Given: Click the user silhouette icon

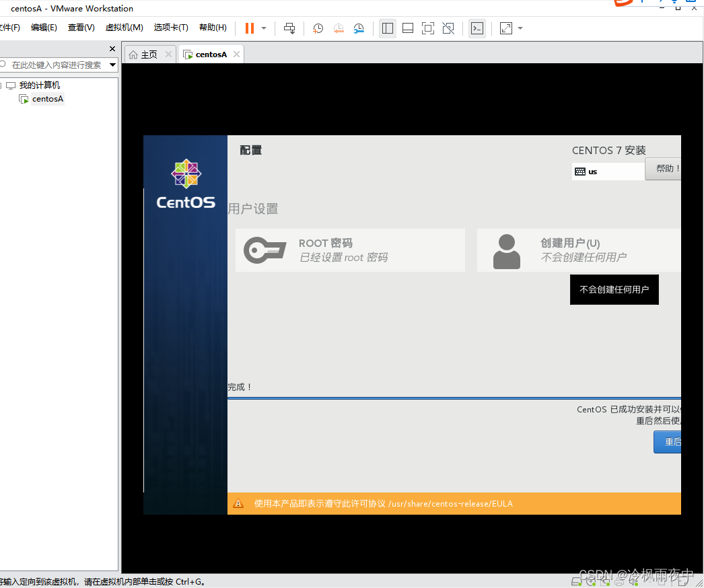Looking at the screenshot, I should tap(506, 252).
